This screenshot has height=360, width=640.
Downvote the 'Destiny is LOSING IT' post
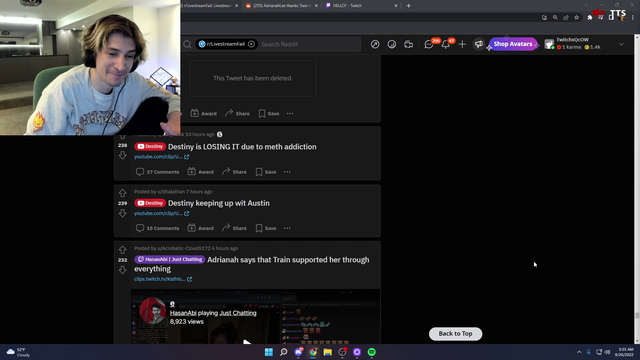[x=122, y=156]
